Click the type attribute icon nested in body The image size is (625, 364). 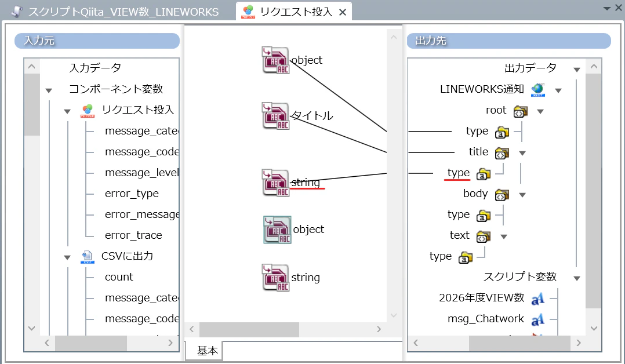point(483,216)
